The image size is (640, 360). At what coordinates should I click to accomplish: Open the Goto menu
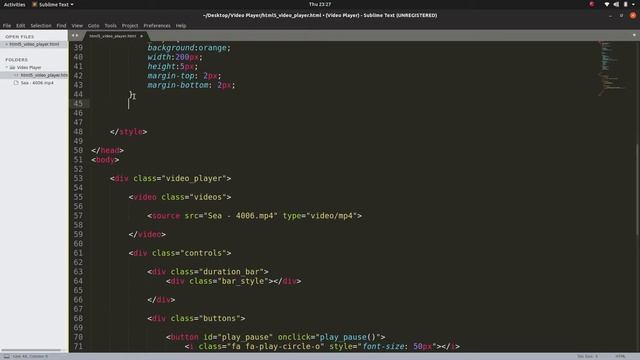pos(93,25)
